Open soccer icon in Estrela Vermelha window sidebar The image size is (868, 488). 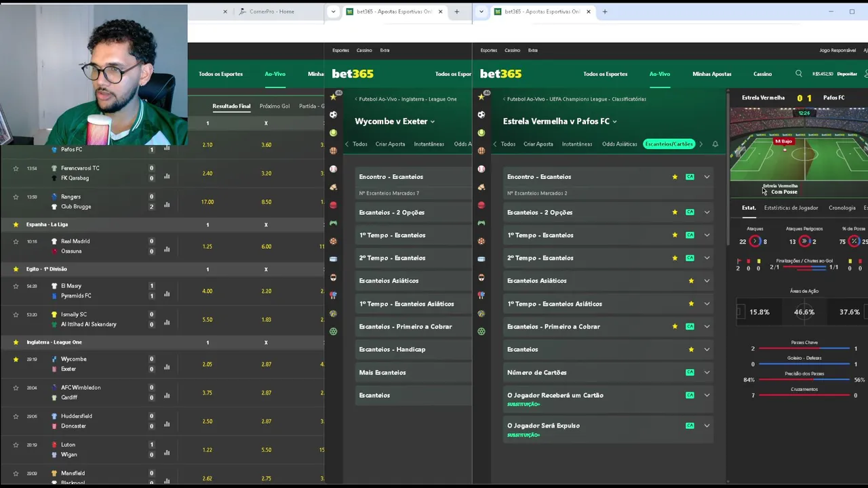(x=481, y=115)
